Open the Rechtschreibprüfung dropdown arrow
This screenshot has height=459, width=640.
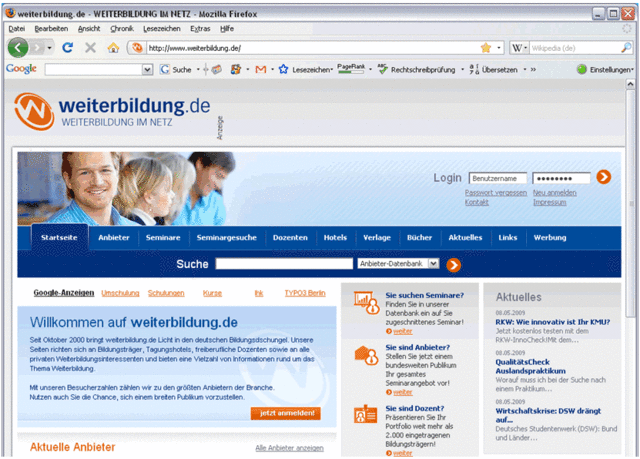[x=462, y=70]
